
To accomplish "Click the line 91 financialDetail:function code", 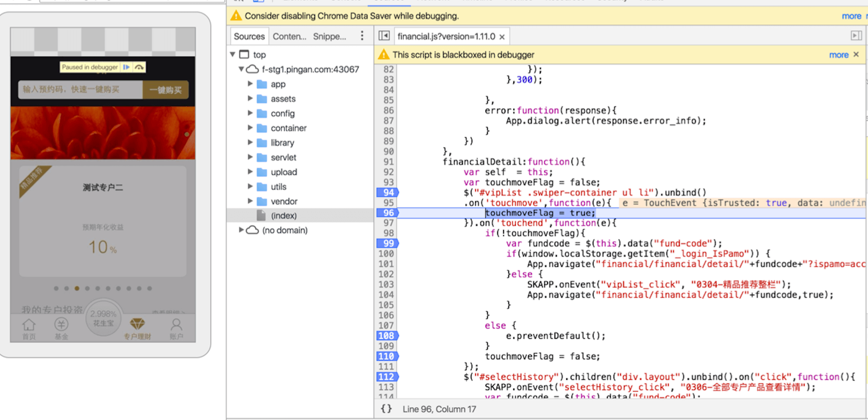I will [x=514, y=162].
